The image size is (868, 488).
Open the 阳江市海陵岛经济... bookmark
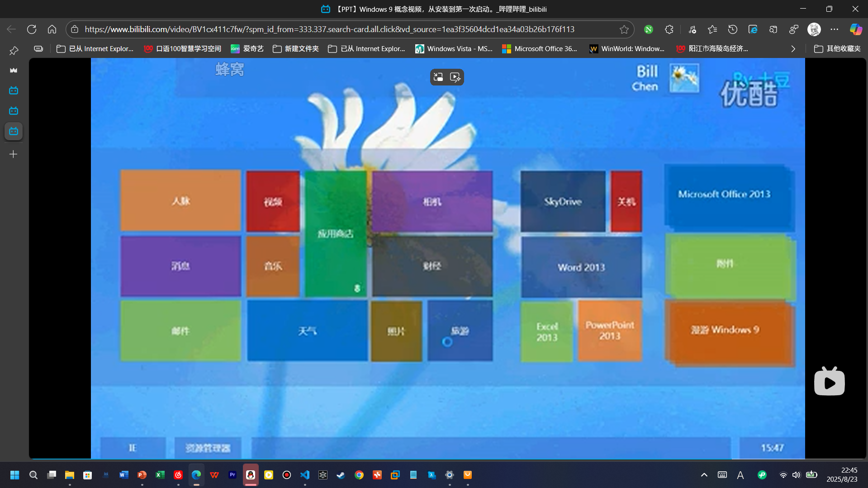click(x=712, y=49)
